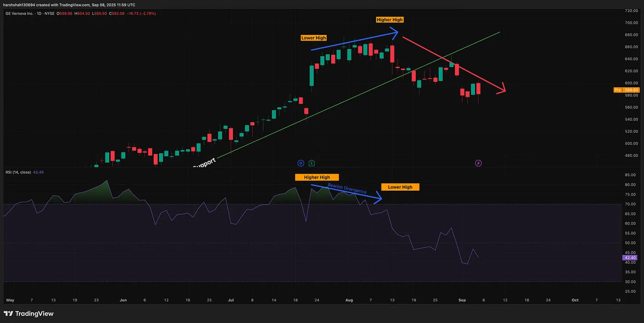Screen dimensions: 644x323
Task: Click the 640.00 price axis label
Action: click(631, 59)
